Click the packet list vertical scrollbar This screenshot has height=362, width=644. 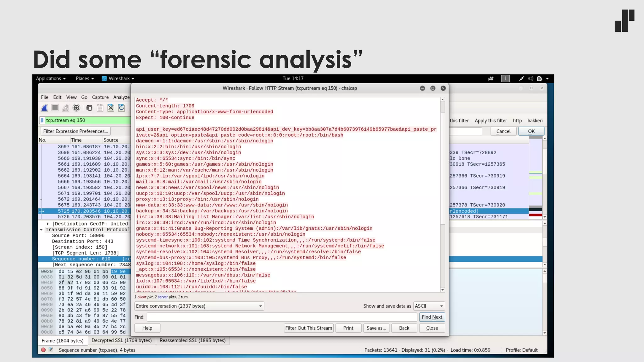coord(545,178)
